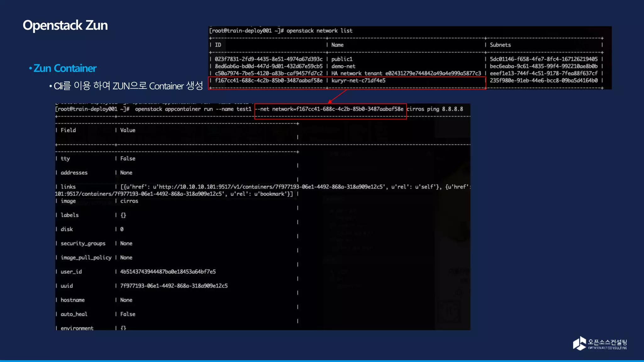
Task: Click the cirros image value
Action: pyautogui.click(x=129, y=201)
